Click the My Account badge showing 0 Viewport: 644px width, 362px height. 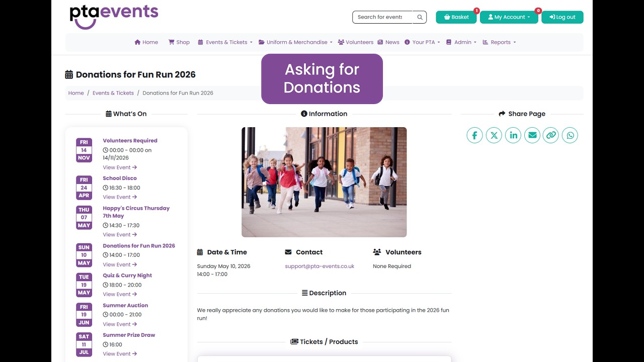(x=538, y=11)
